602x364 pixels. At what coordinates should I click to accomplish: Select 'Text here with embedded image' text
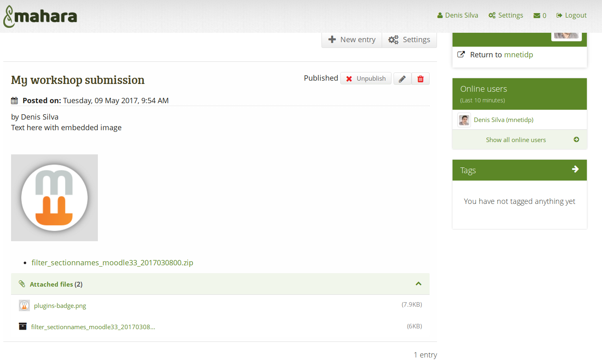tap(66, 128)
